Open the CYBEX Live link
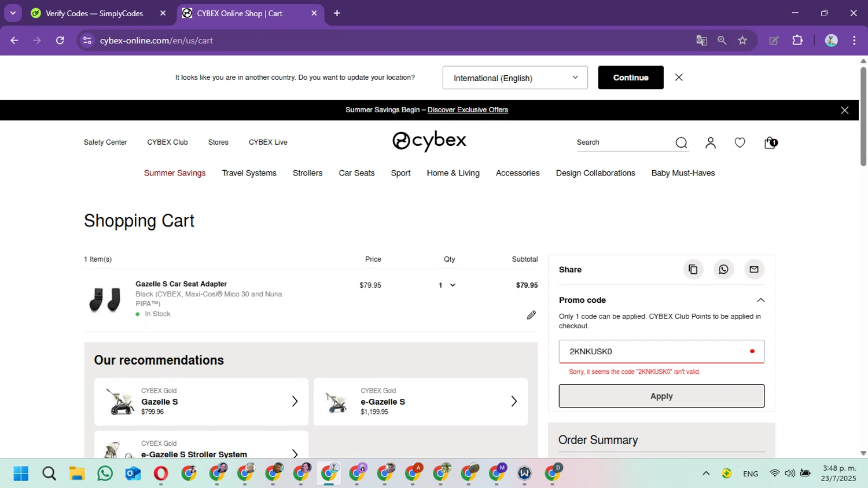 (x=268, y=142)
